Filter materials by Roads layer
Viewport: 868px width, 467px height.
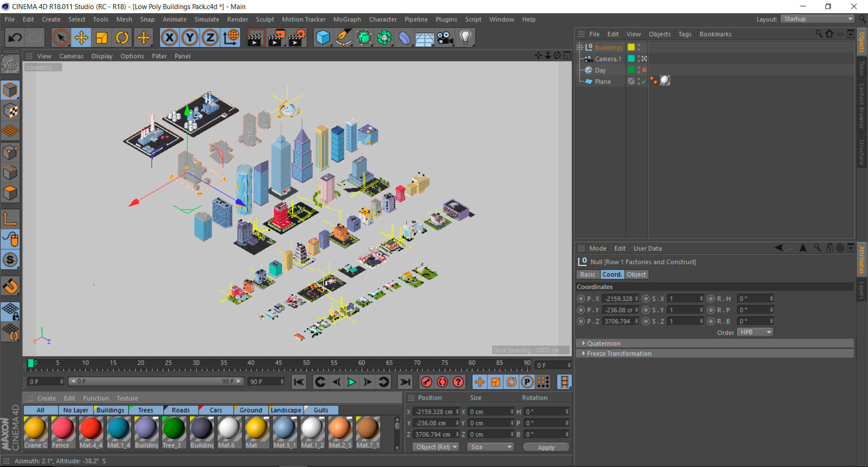click(181, 410)
